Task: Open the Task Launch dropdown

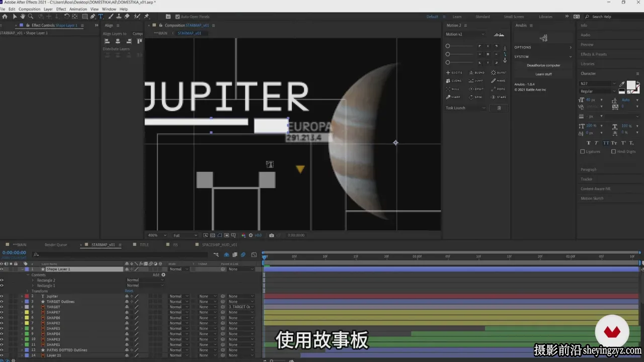Action: pos(466,108)
